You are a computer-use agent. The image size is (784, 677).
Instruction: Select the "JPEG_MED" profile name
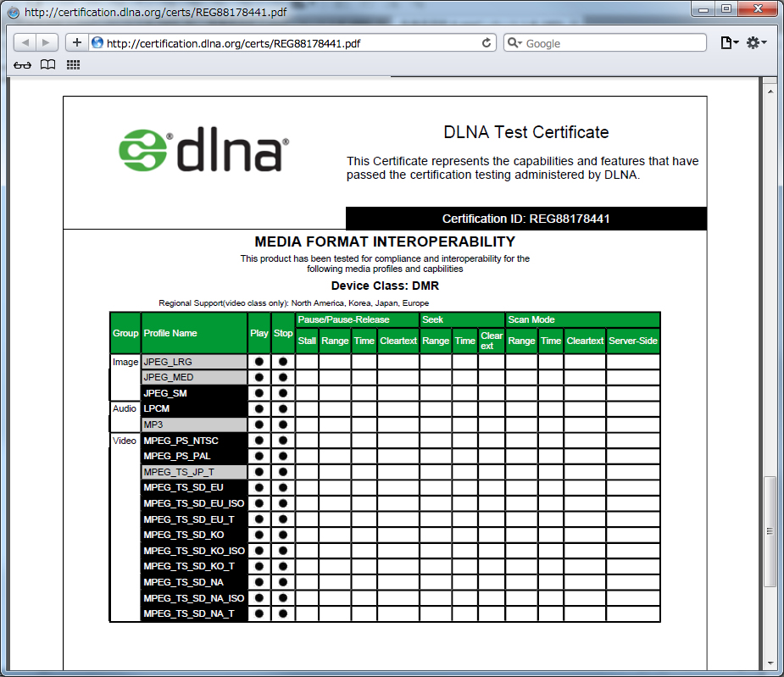click(194, 378)
